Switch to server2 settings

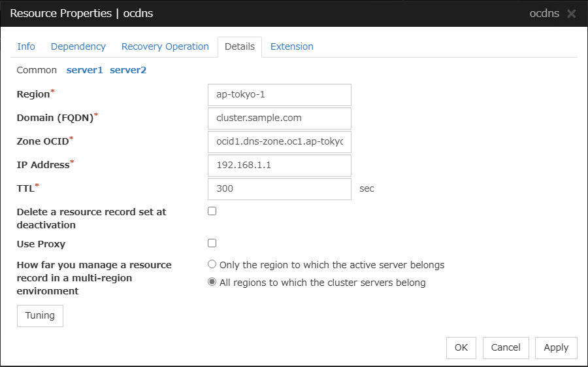click(x=128, y=70)
